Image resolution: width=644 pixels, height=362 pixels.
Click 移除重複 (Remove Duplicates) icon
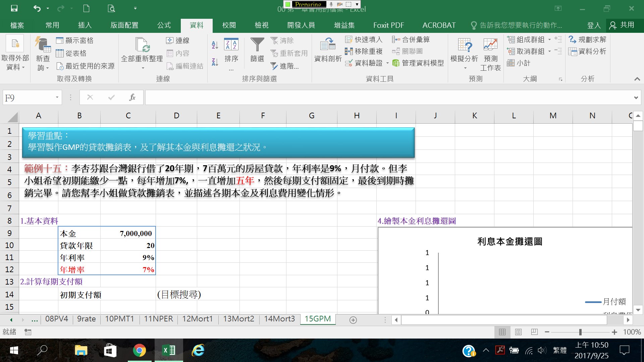(x=349, y=51)
